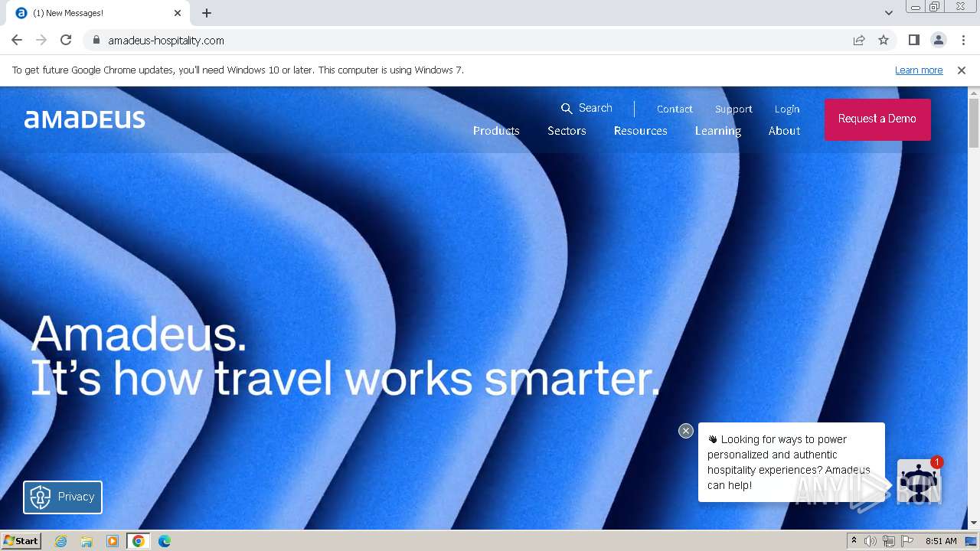Click Request a Demo button
Screen dimensions: 980x551
877,119
